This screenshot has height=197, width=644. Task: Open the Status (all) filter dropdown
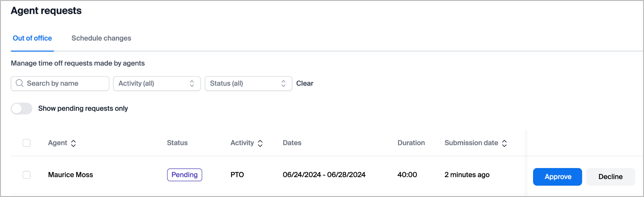(248, 83)
